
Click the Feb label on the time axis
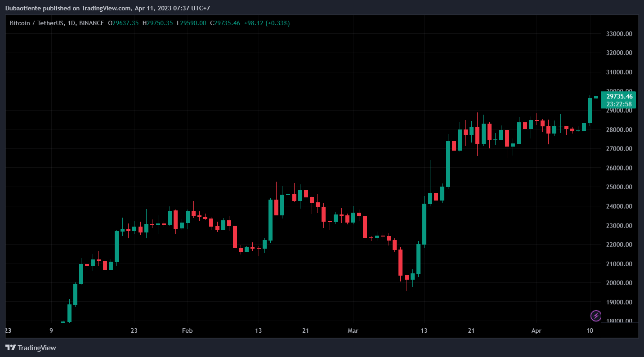point(187,330)
